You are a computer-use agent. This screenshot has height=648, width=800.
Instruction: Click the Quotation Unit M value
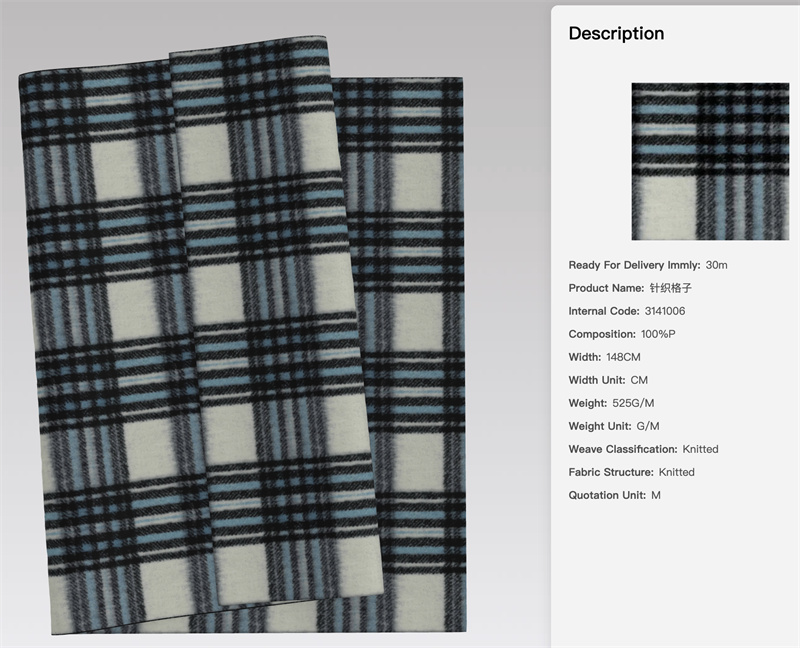656,495
